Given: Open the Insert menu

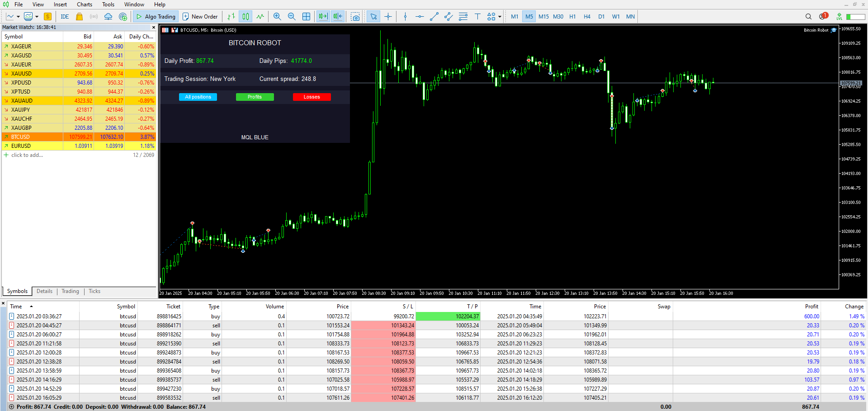Looking at the screenshot, I should 60,5.
